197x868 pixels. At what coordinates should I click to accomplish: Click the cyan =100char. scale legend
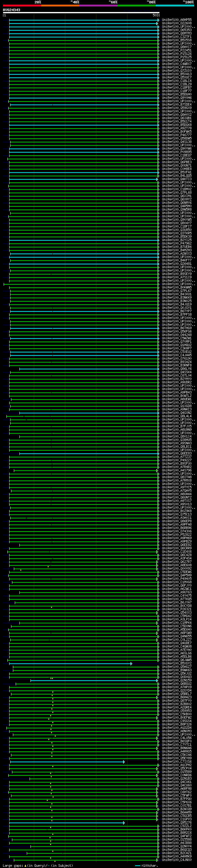[x=147, y=865]
